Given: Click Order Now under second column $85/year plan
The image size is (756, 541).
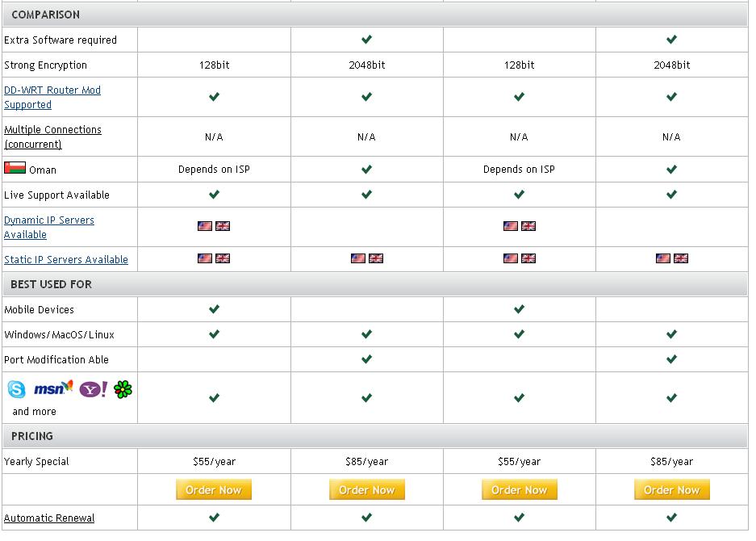Looking at the screenshot, I should pyautogui.click(x=367, y=489).
